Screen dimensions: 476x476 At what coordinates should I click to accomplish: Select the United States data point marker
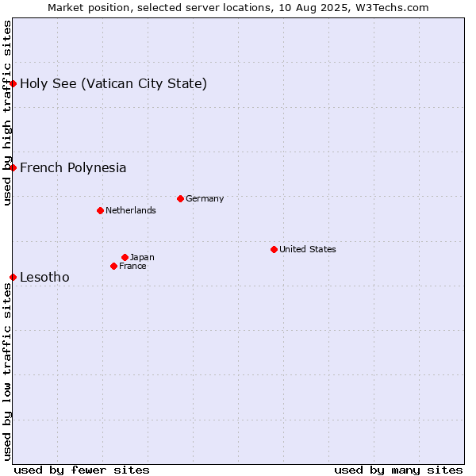(x=274, y=250)
